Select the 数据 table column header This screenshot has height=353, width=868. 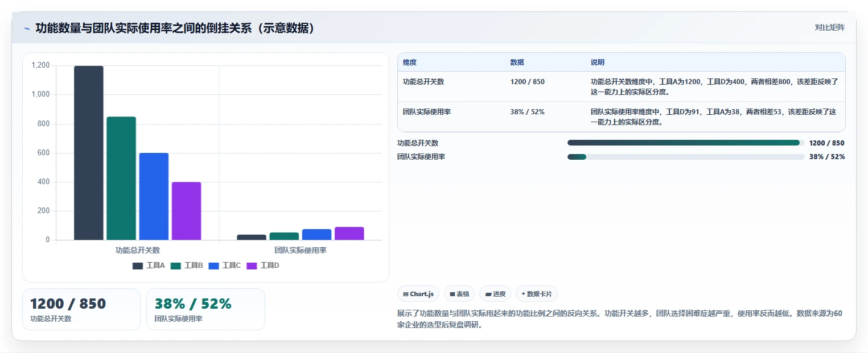pos(517,63)
